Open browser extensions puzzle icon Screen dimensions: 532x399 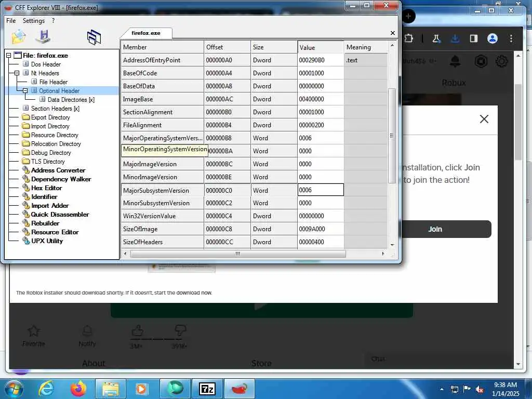tap(409, 38)
